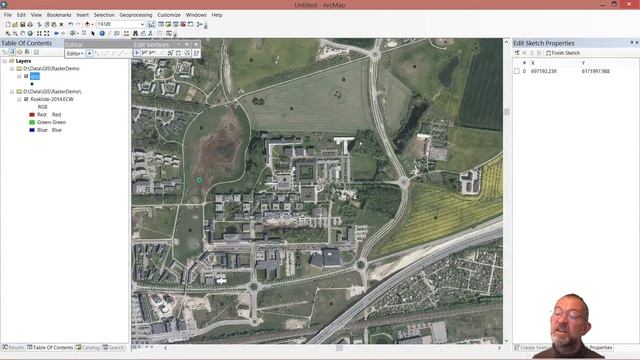
Task: Click the Undo arrow icon
Action: [x=71, y=24]
